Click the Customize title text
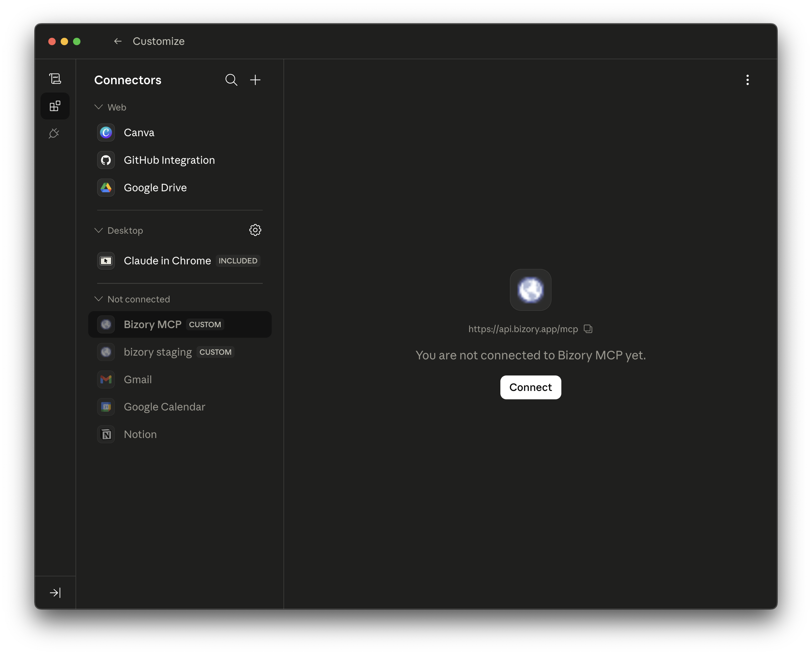The height and width of the screenshot is (655, 812). pos(158,41)
